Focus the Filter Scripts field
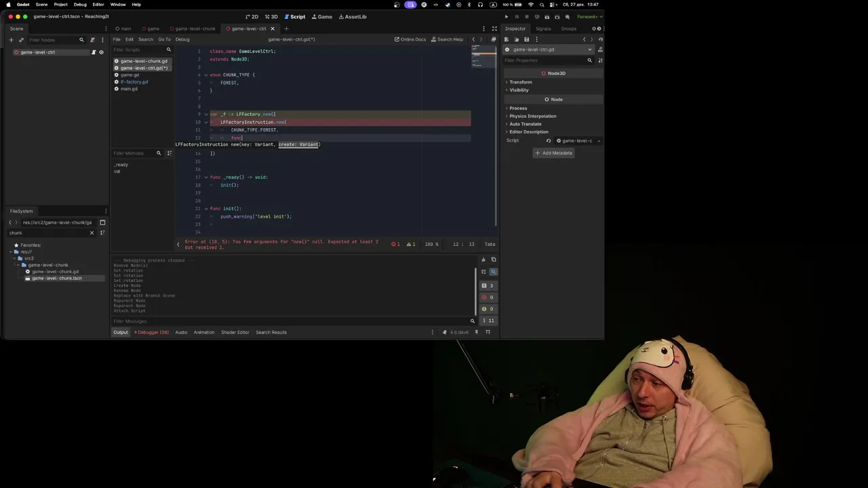Viewport: 868px width, 488px height. pyautogui.click(x=141, y=49)
